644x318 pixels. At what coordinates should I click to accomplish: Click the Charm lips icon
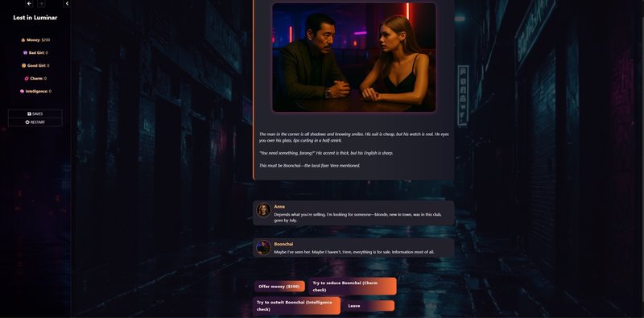[27, 78]
